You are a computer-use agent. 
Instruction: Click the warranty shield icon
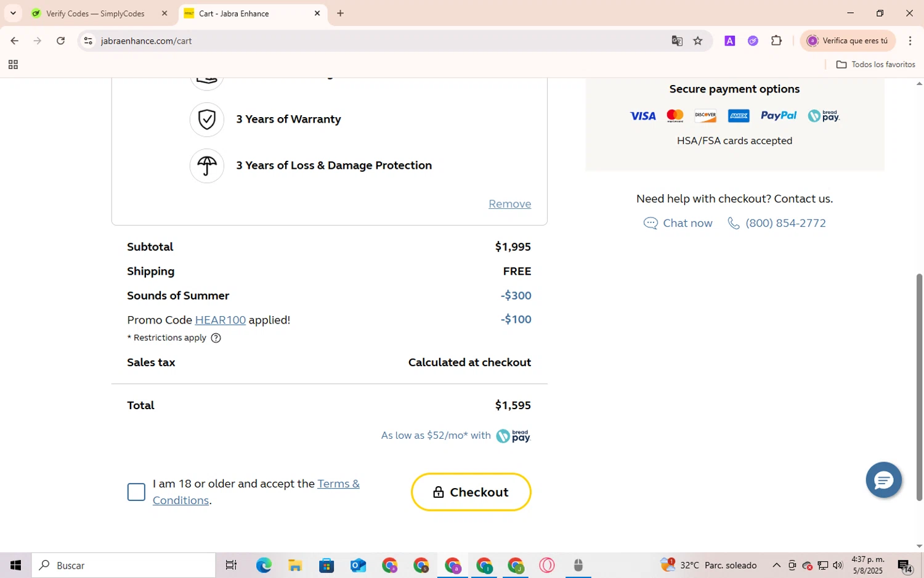207,120
